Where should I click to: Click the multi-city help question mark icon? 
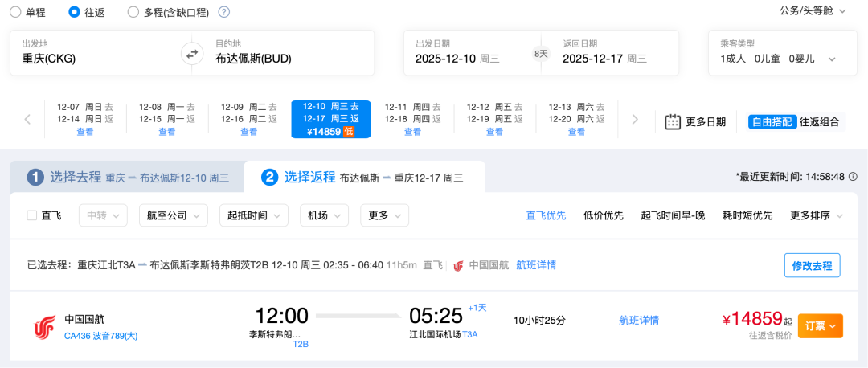pyautogui.click(x=224, y=12)
